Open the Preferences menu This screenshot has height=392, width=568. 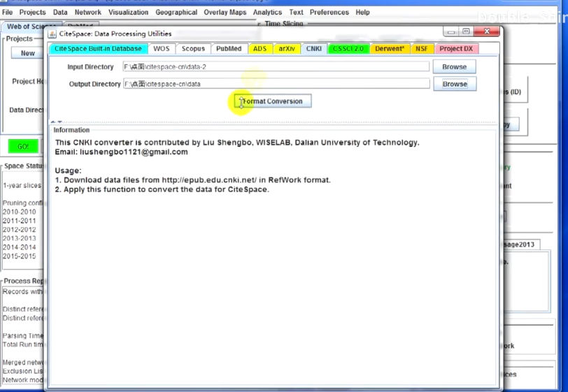[329, 13]
